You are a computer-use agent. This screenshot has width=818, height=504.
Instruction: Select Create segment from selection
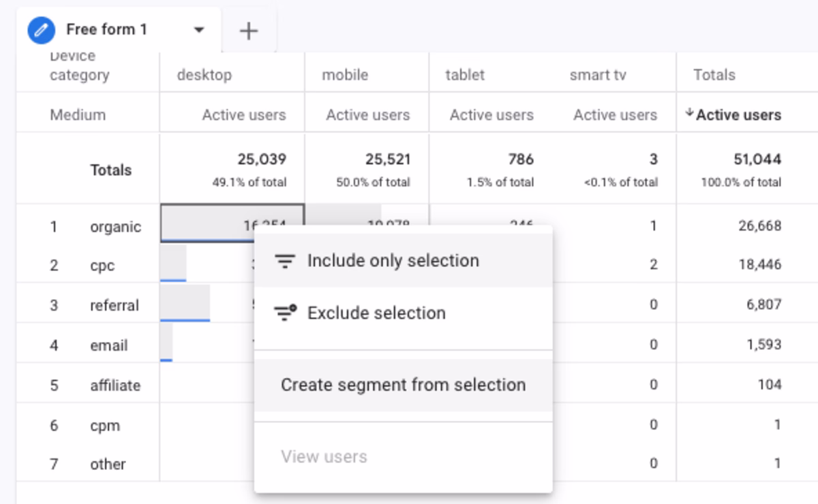tap(403, 385)
